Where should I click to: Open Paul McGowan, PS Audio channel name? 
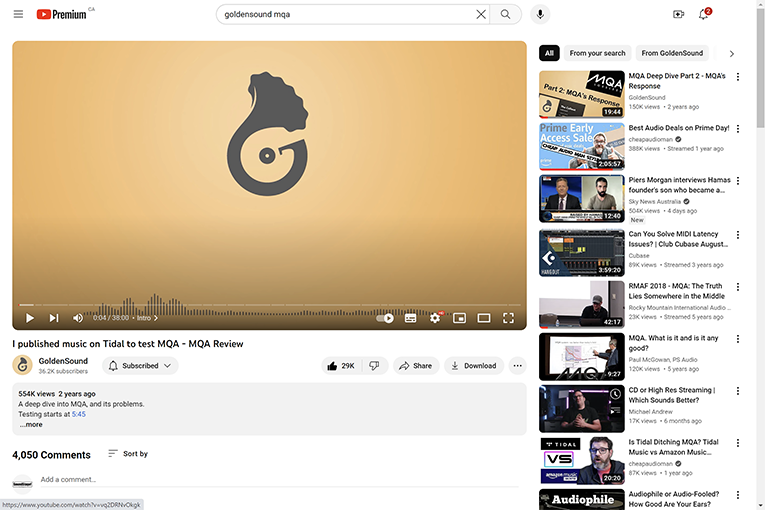coord(663,359)
